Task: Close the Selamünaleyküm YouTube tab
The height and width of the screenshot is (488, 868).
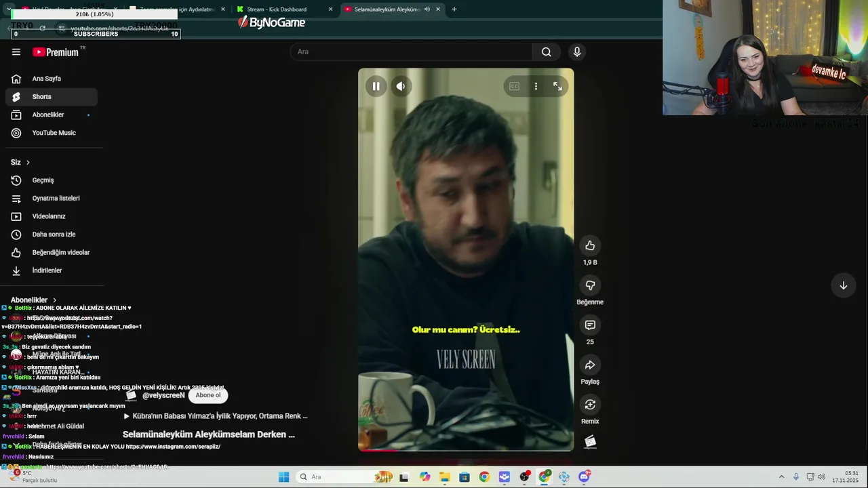Action: click(438, 9)
